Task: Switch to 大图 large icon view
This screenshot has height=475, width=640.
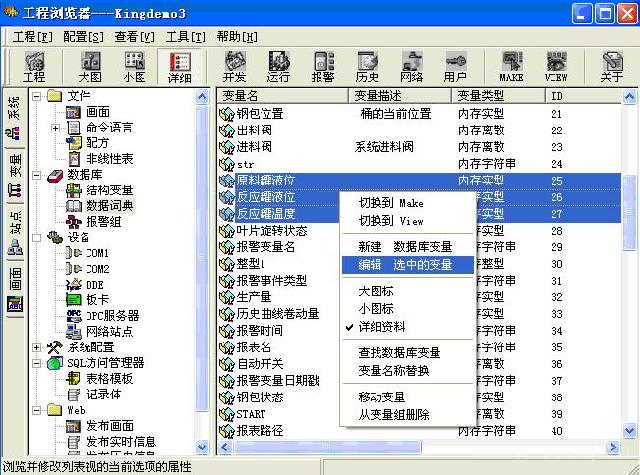Action: pos(90,67)
